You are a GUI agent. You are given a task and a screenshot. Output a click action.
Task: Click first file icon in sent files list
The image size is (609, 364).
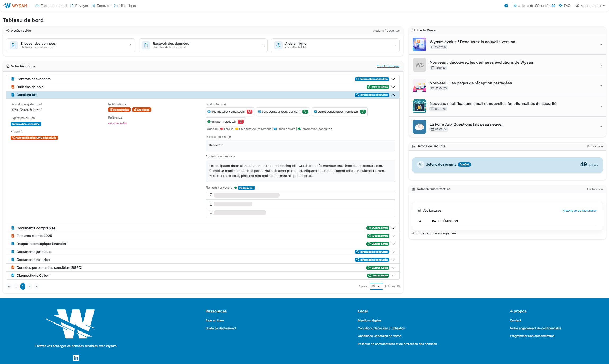(211, 195)
